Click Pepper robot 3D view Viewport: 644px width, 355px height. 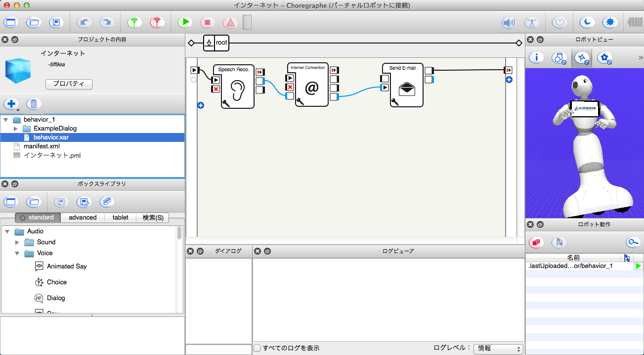point(585,143)
